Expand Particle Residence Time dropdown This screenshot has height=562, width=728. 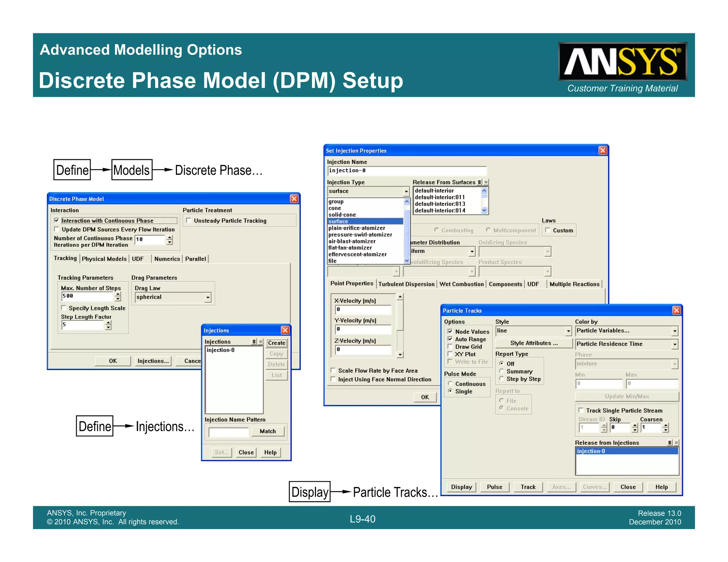[675, 344]
